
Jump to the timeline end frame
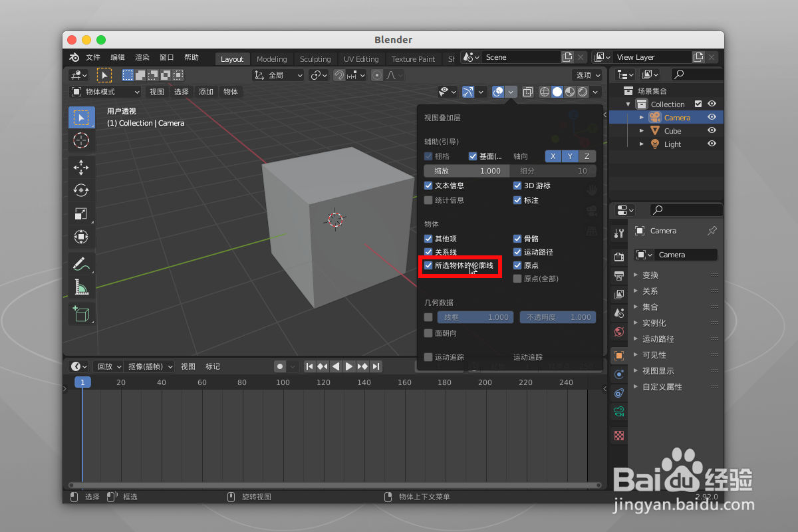coord(376,366)
